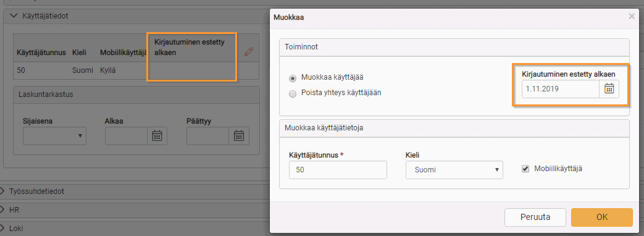This screenshot has width=644, height=236.
Task: Click the Alkaa date input field
Action: tap(126, 136)
